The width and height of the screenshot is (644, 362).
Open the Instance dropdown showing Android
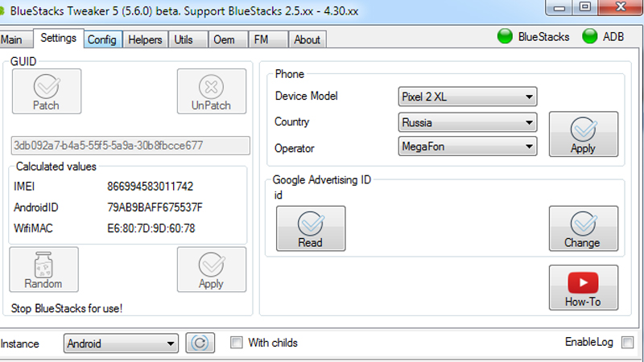(121, 343)
